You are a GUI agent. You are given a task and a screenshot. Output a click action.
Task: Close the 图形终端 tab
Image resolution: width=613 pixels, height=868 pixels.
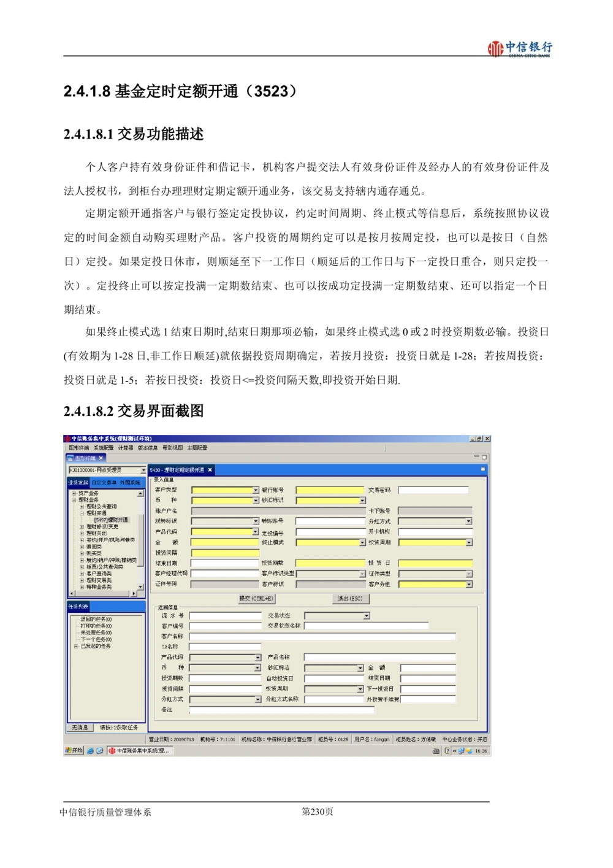point(101,458)
